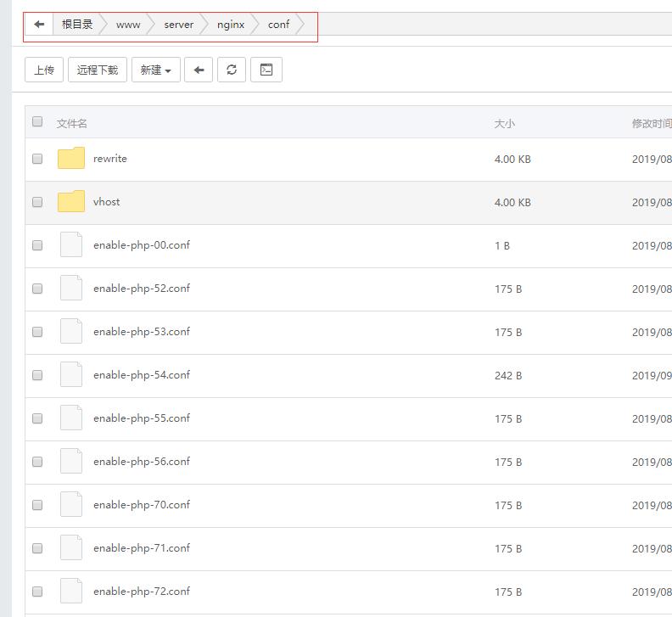
Task: Select checkbox for enable-php-54.conf
Action: click(37, 375)
